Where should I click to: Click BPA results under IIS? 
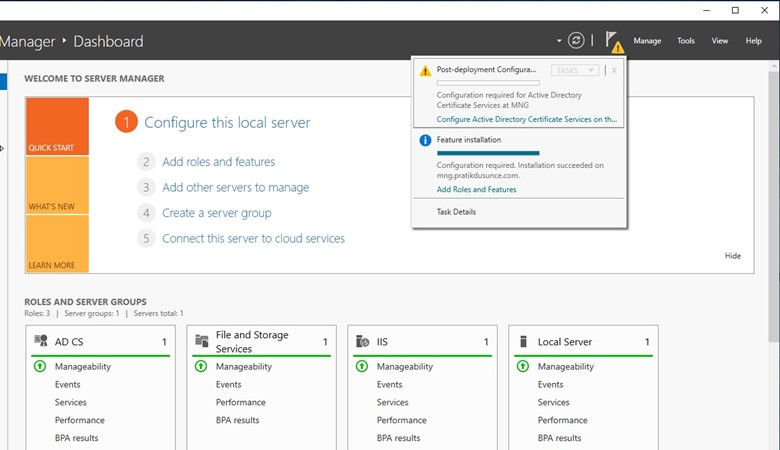click(x=398, y=438)
